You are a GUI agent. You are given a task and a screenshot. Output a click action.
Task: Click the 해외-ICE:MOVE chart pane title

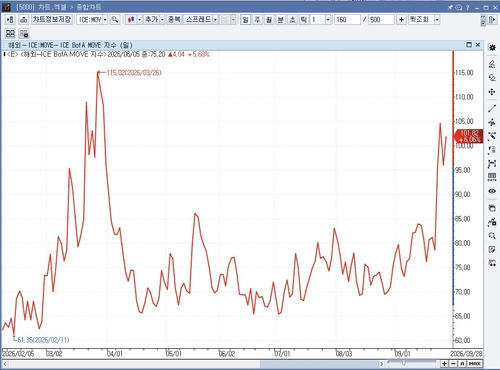70,45
